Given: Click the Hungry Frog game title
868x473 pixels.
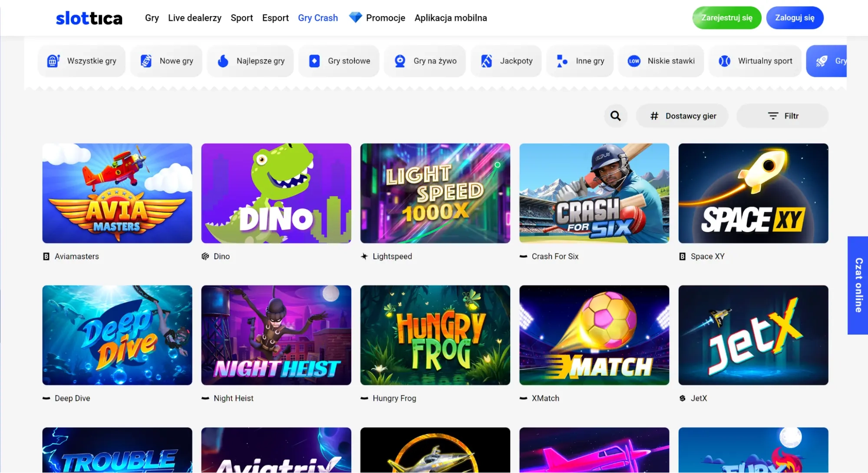Looking at the screenshot, I should [x=394, y=398].
